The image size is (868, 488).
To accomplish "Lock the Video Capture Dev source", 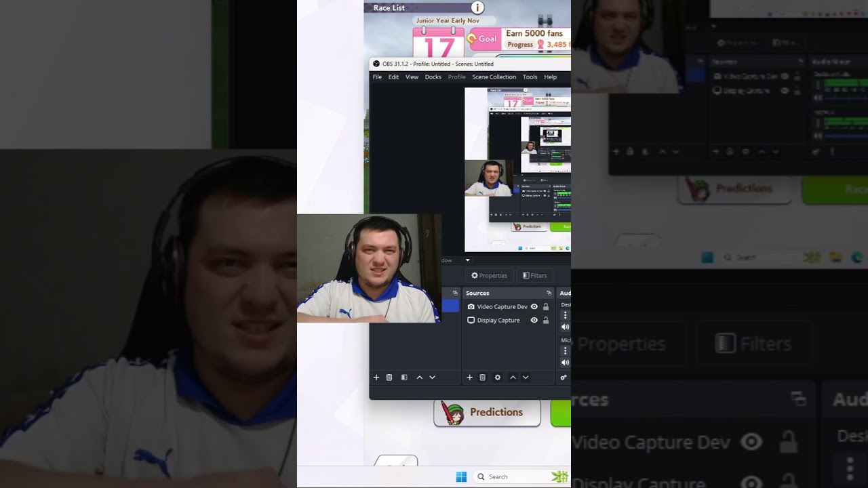I will point(545,306).
